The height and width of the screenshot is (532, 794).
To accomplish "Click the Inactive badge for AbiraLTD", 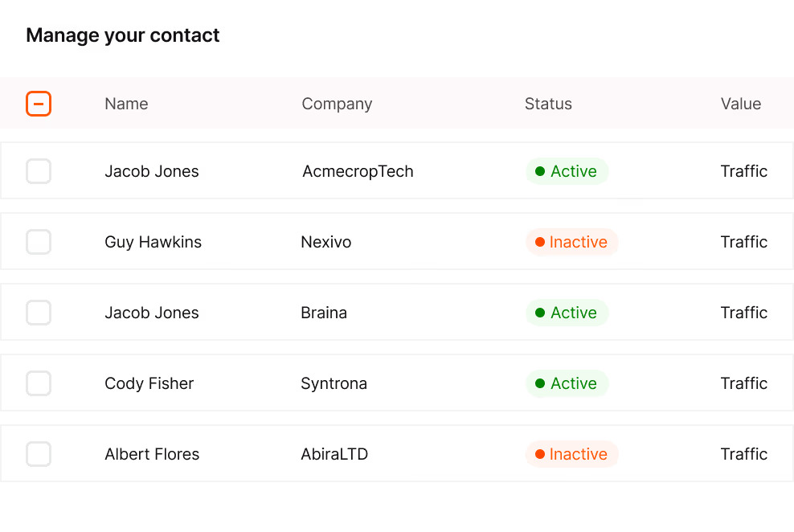I will click(571, 454).
